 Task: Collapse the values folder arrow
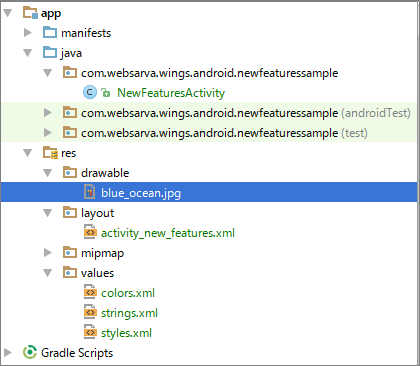48,273
